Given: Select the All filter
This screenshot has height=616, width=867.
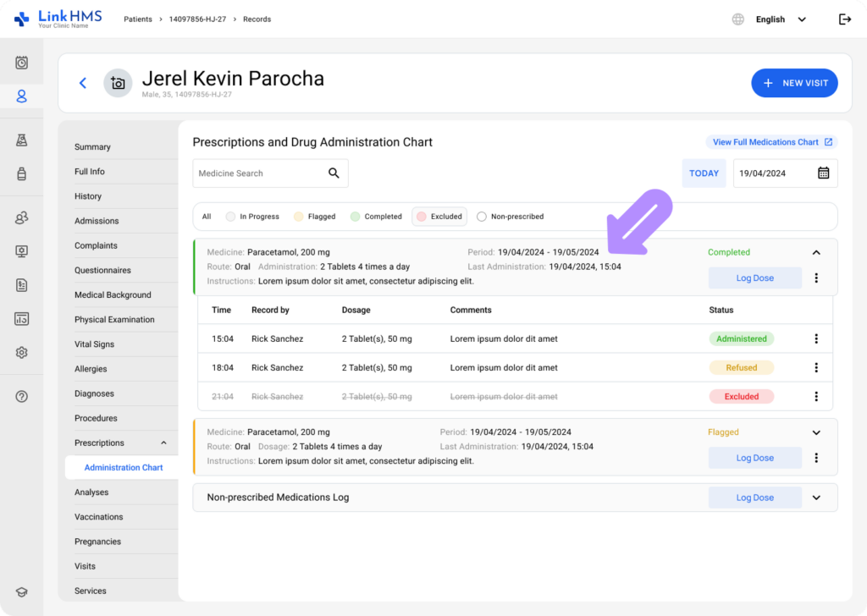Looking at the screenshot, I should click(x=207, y=217).
